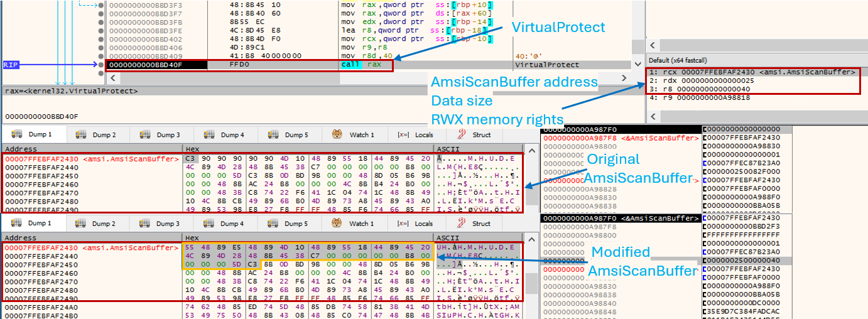The width and height of the screenshot is (868, 319).
Task: Switch to Dump 3 tab in upper dump pane
Action: pos(160,134)
